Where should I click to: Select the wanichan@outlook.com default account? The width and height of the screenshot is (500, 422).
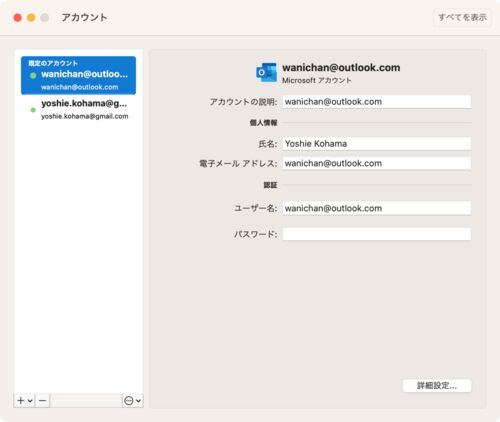click(78, 75)
